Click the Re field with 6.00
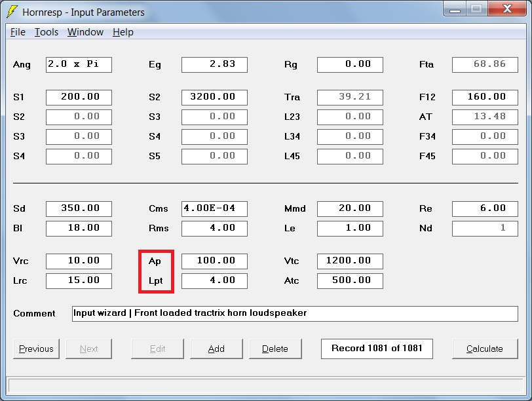Image resolution: width=532 pixels, height=401 pixels. click(485, 209)
